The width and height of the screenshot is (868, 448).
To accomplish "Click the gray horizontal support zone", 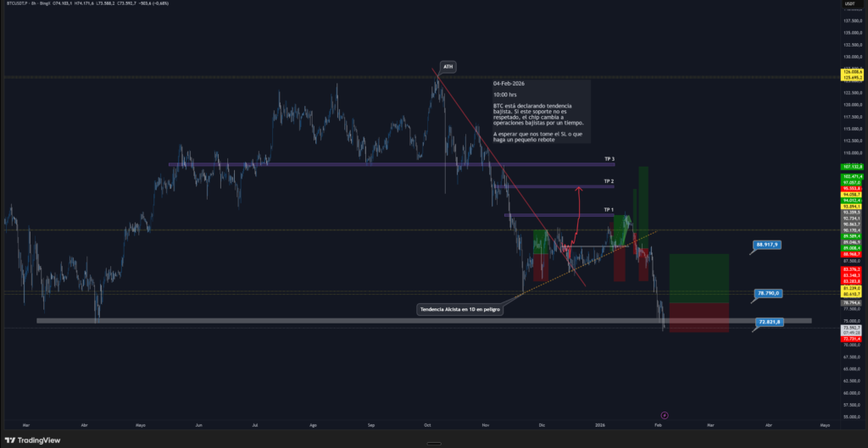I will pyautogui.click(x=339, y=321).
